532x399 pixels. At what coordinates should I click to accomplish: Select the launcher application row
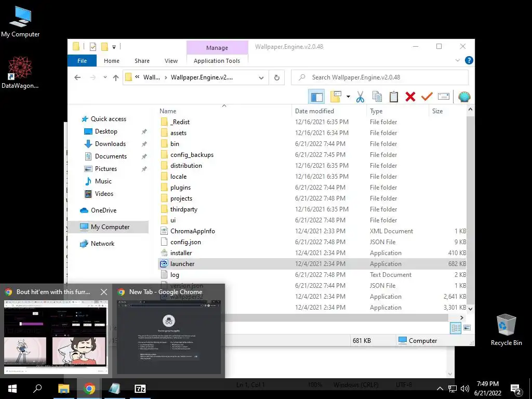click(312, 263)
